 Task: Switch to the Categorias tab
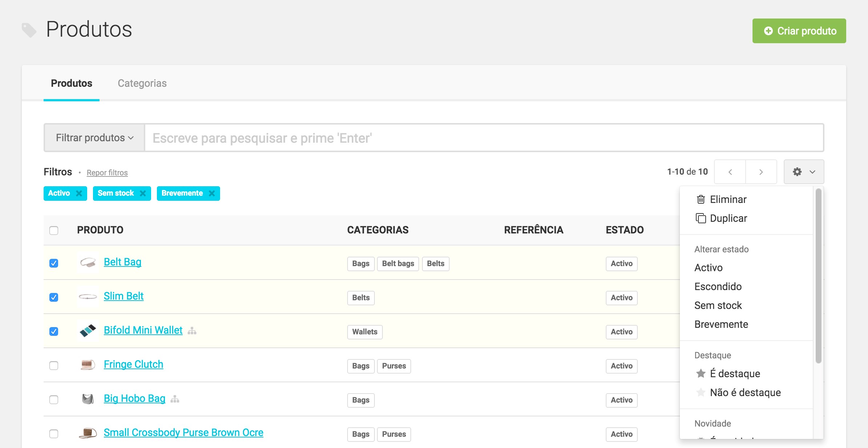[x=142, y=83]
